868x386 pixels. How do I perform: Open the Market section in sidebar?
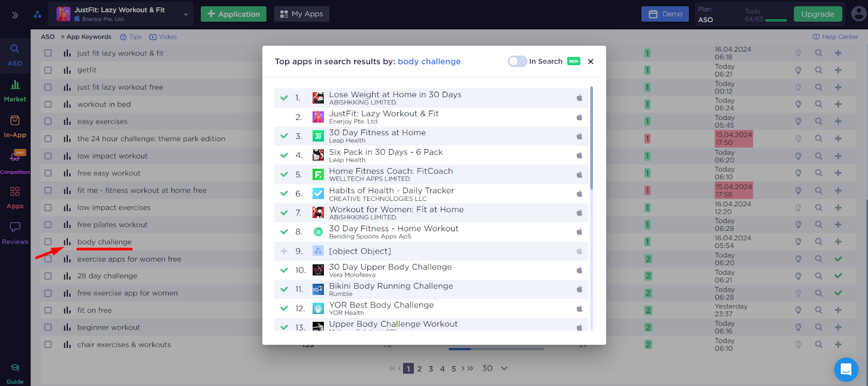pyautogui.click(x=15, y=91)
